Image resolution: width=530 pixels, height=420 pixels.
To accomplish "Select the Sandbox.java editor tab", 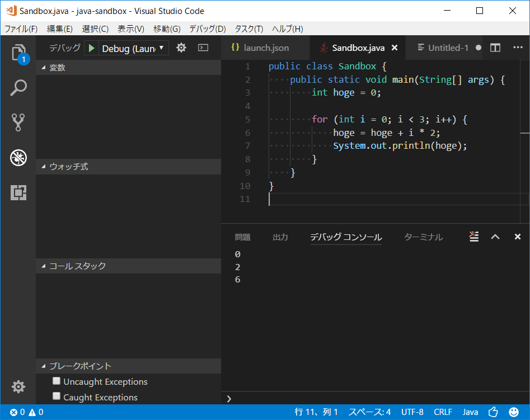I will (358, 48).
